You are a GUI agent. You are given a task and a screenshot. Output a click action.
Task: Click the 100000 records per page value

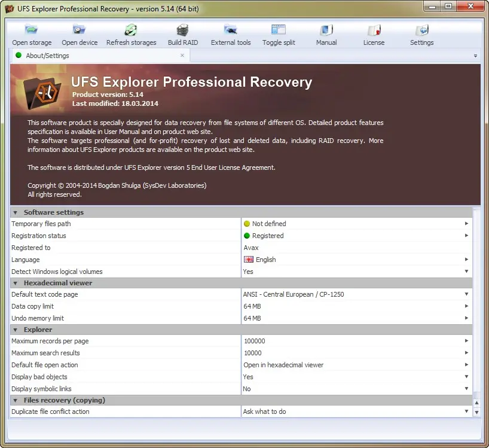tap(255, 341)
